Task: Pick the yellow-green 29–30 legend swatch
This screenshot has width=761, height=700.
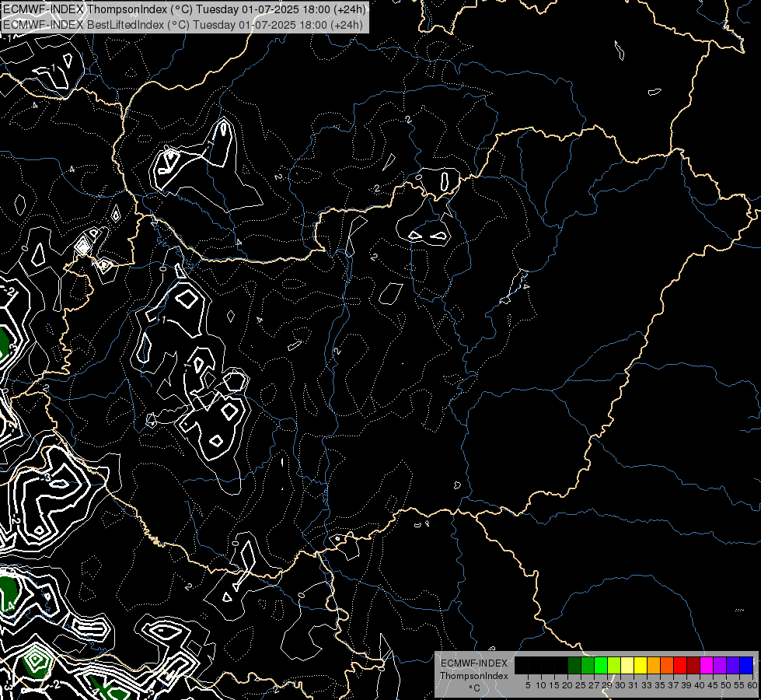Action: pyautogui.click(x=614, y=666)
